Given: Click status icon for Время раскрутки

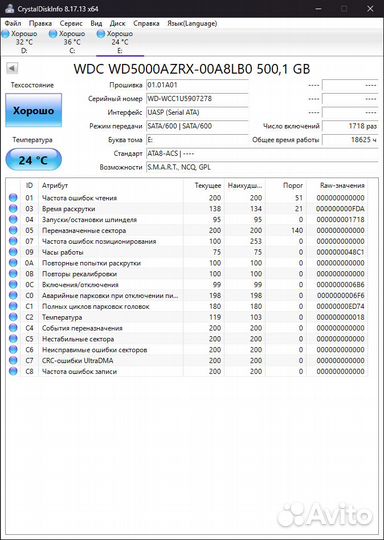Looking at the screenshot, I should pyautogui.click(x=13, y=208).
